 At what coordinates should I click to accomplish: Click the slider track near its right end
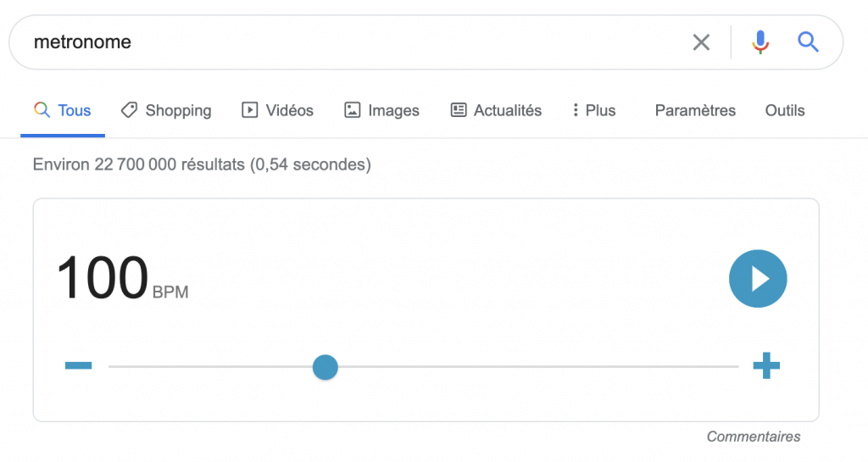[712, 367]
